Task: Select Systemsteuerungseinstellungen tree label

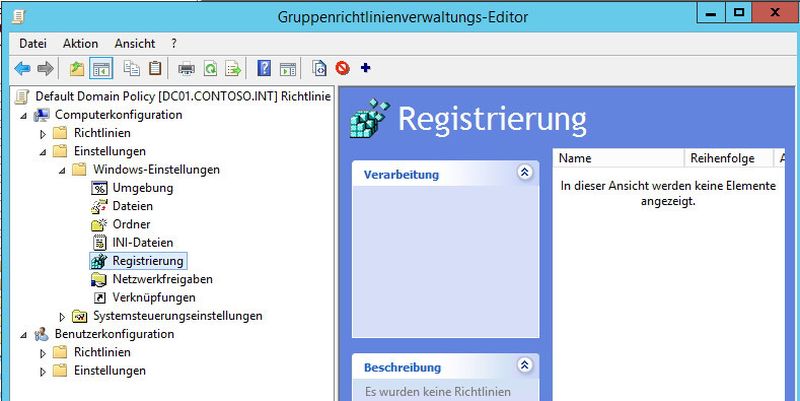Action: coord(178,316)
